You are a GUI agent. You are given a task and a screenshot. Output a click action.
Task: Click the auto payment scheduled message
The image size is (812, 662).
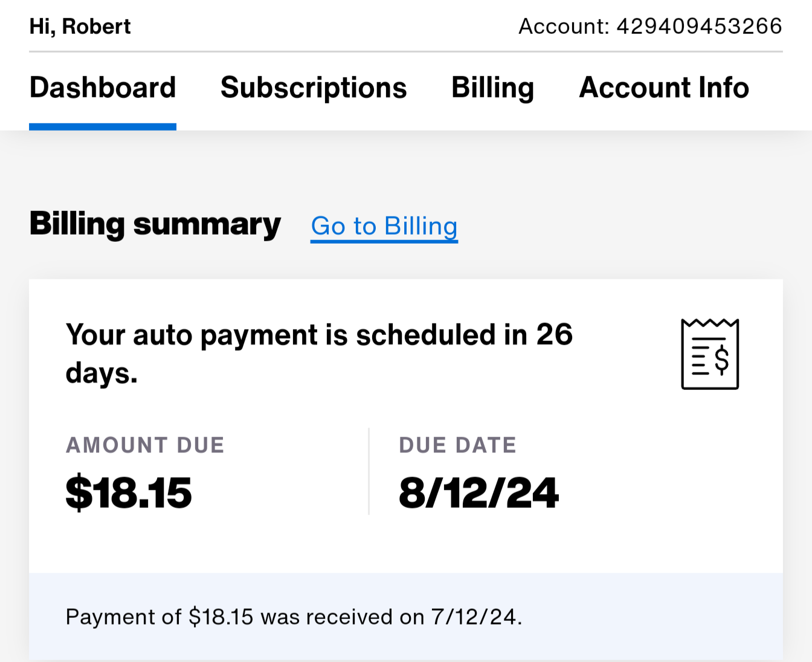[319, 336]
